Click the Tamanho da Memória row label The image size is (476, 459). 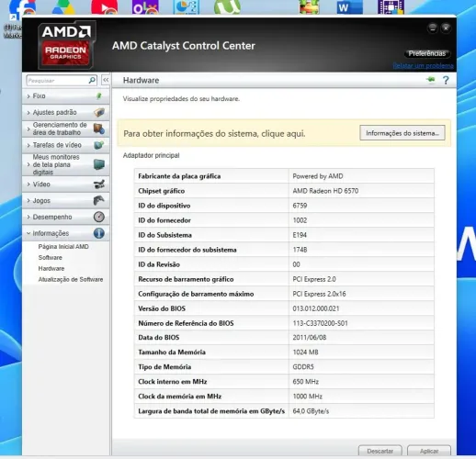click(172, 353)
